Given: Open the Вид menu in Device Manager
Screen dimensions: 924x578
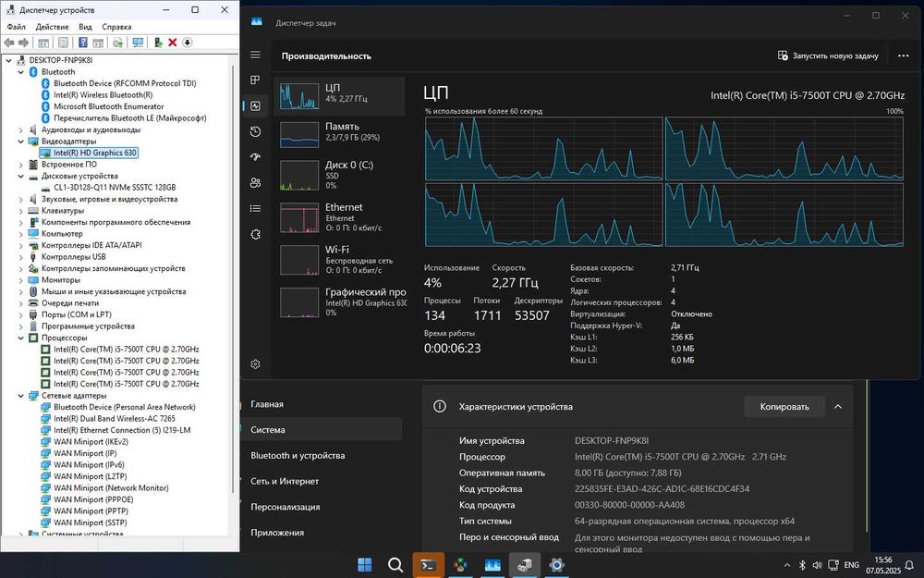Looking at the screenshot, I should 85,27.
